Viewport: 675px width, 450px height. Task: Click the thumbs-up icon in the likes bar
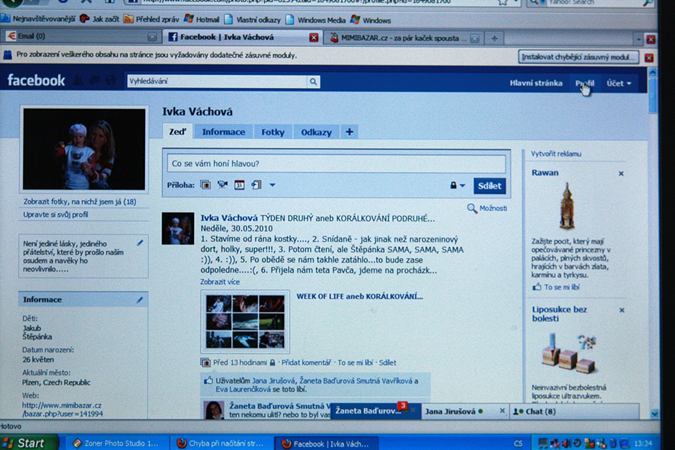(208, 381)
